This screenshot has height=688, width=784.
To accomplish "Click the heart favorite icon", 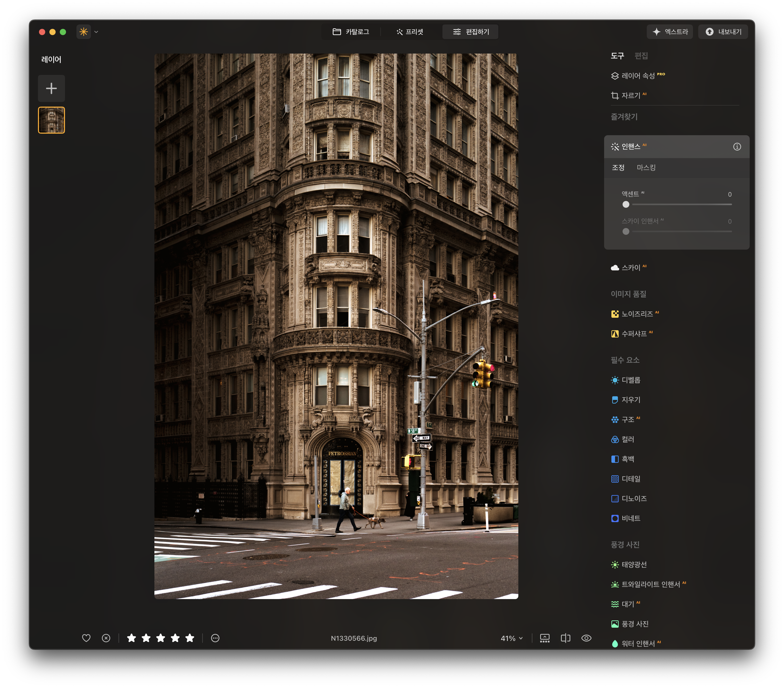I will click(x=86, y=638).
